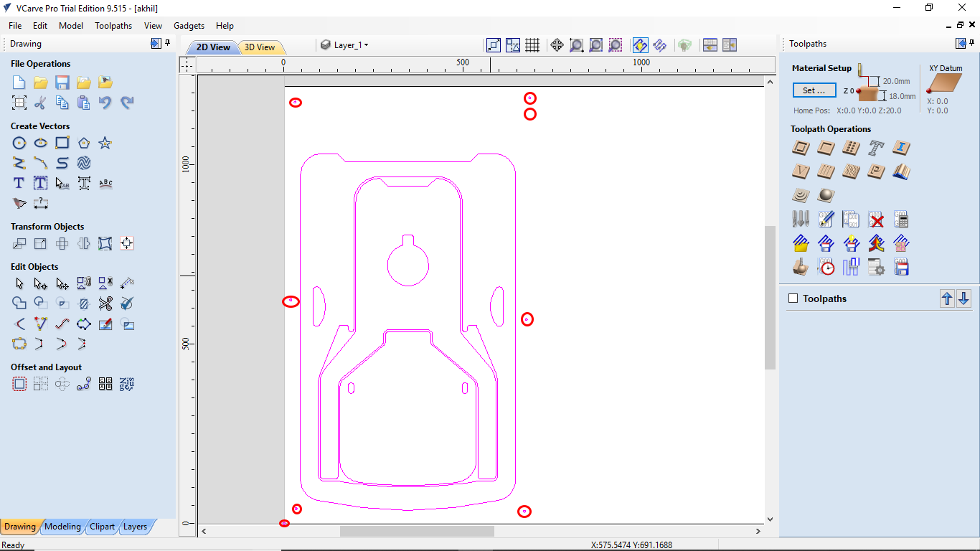980x551 pixels.
Task: Move toolpath down with the down arrow
Action: [963, 298]
